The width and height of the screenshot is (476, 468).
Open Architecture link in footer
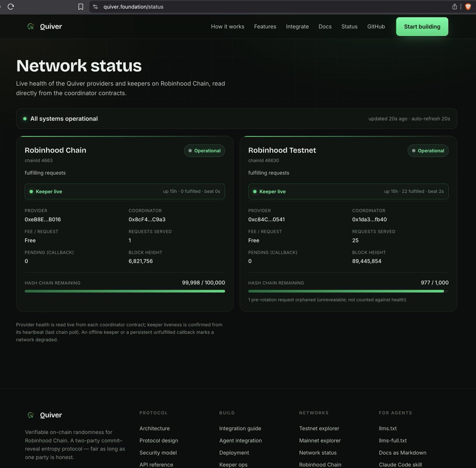[x=155, y=428]
